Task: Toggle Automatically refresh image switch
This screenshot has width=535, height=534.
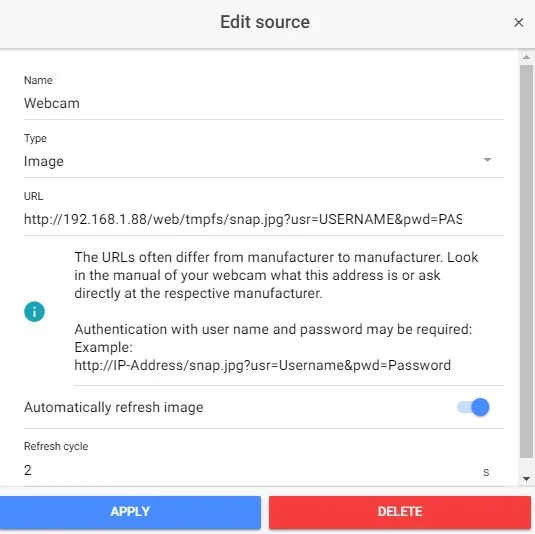Action: point(473,407)
